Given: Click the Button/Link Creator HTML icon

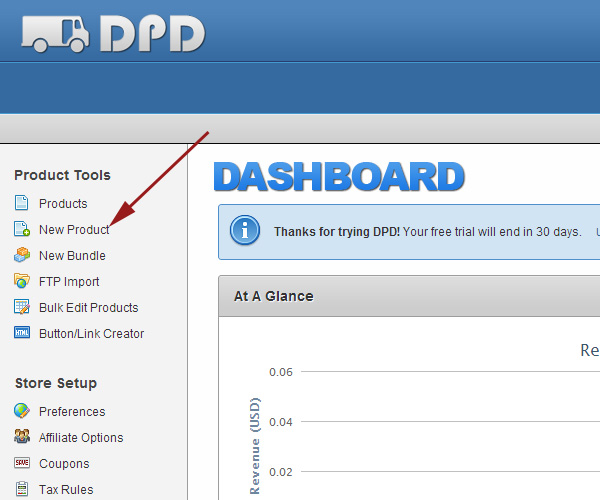Looking at the screenshot, I should [x=22, y=333].
